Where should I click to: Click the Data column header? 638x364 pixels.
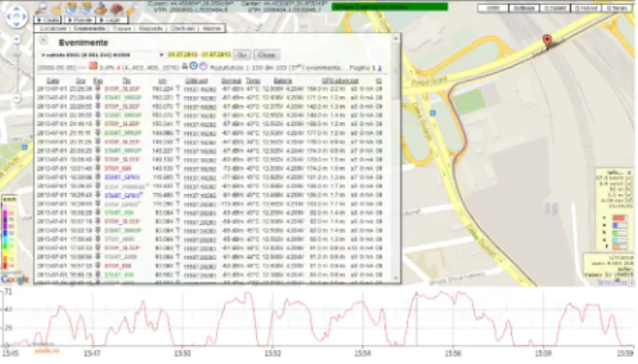point(53,81)
